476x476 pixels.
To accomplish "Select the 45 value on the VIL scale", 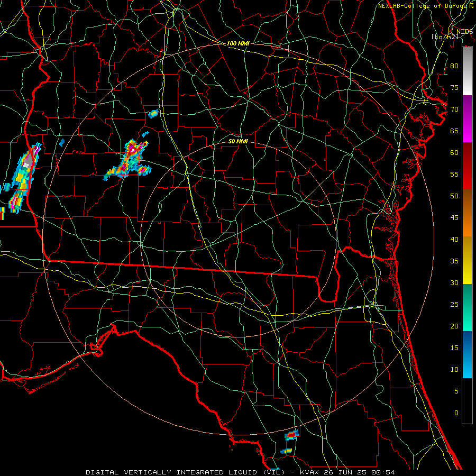I will [x=454, y=218].
